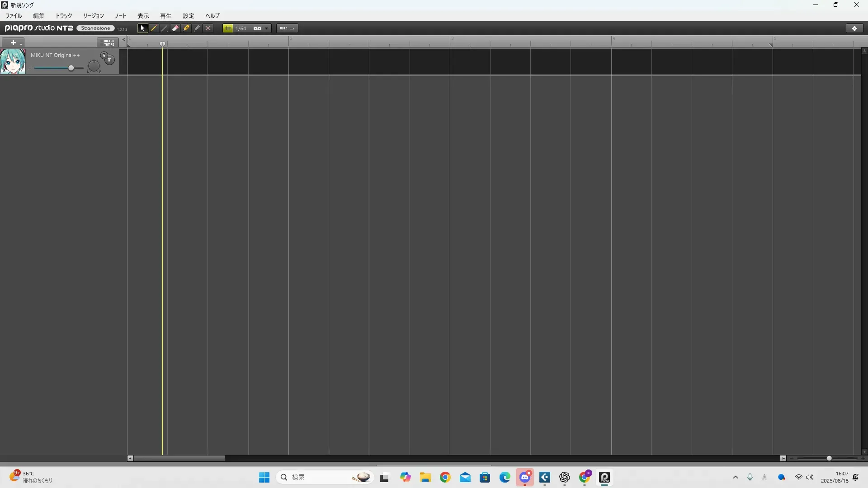Select the yellow highlighter marker tool
868x488 pixels.
coord(186,28)
